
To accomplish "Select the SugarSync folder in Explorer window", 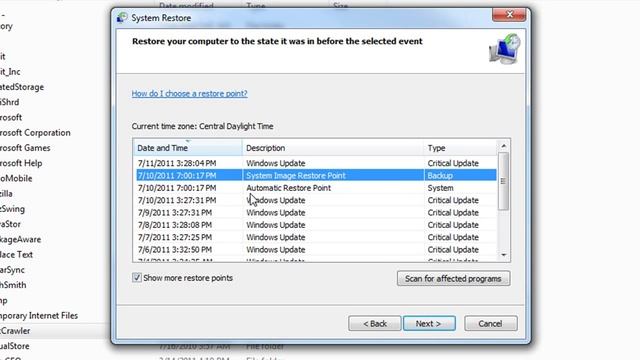I will point(12,270).
